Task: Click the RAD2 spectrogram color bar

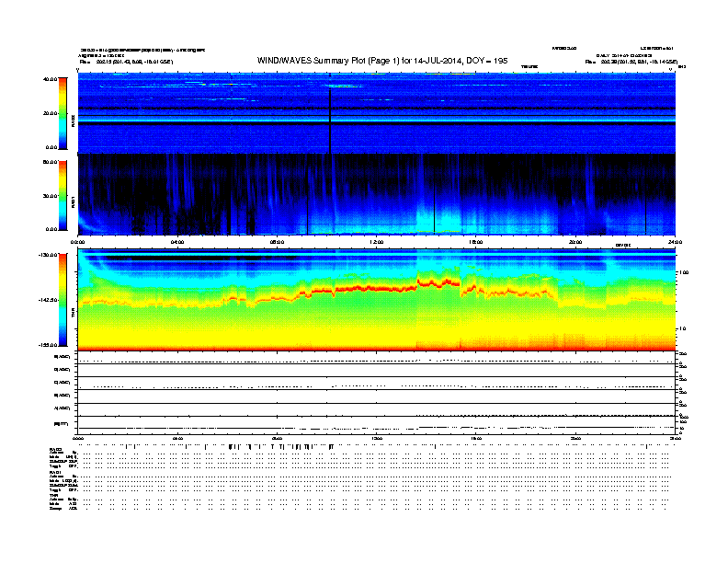Action: (63, 113)
